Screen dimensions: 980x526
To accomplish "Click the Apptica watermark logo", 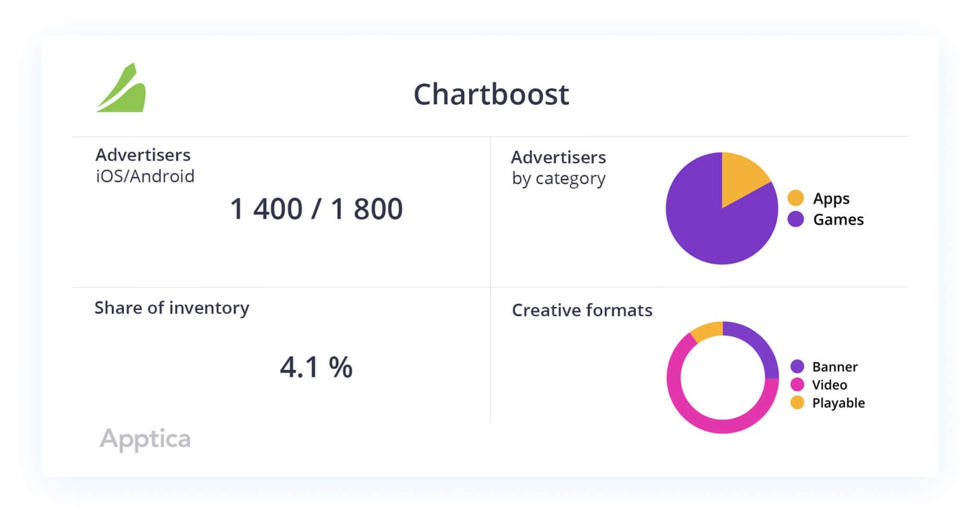I will tap(145, 439).
